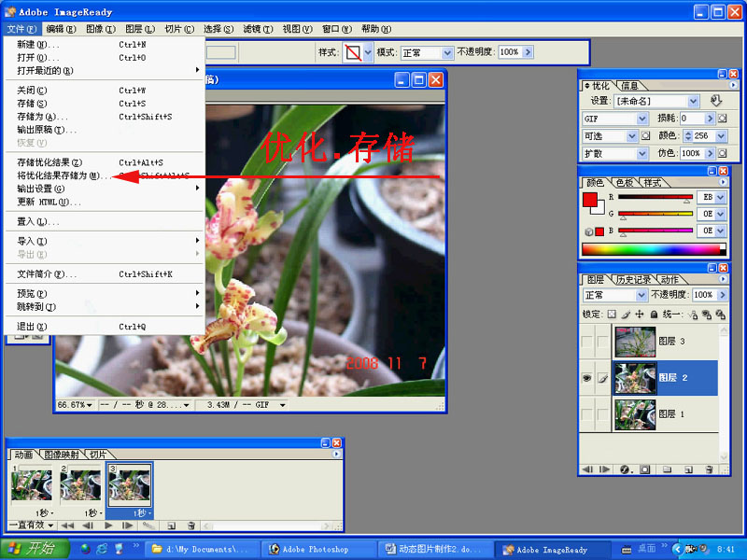
Task: Lock transparent pixels in Layers panel
Action: tap(612, 314)
